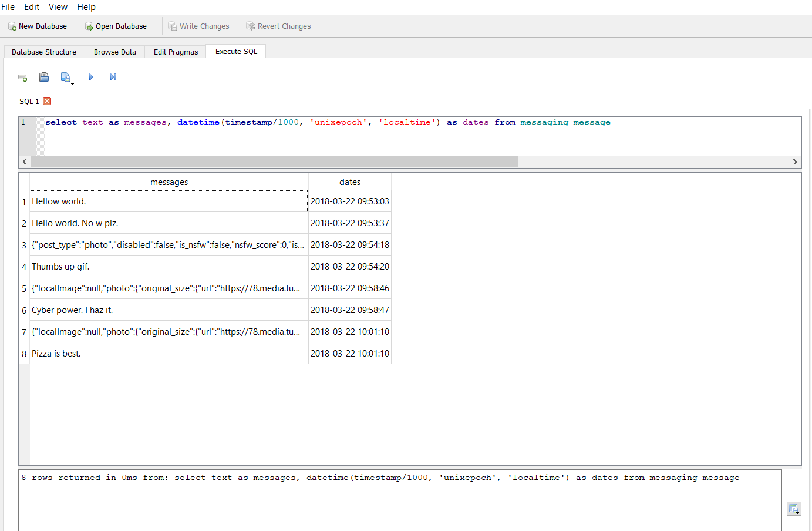812x531 pixels.
Task: Switch to the Edit Pragmas tab
Action: point(175,52)
